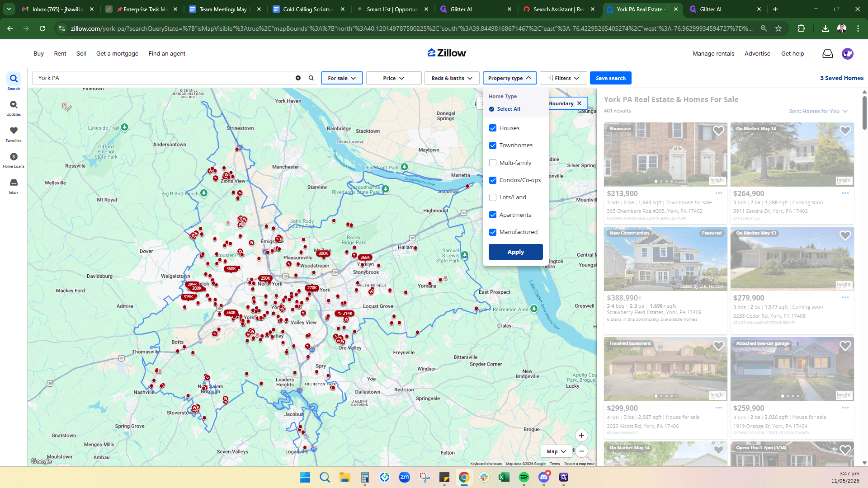Zoom out on the map
Viewport: 868px width, 488px height.
pyautogui.click(x=581, y=451)
